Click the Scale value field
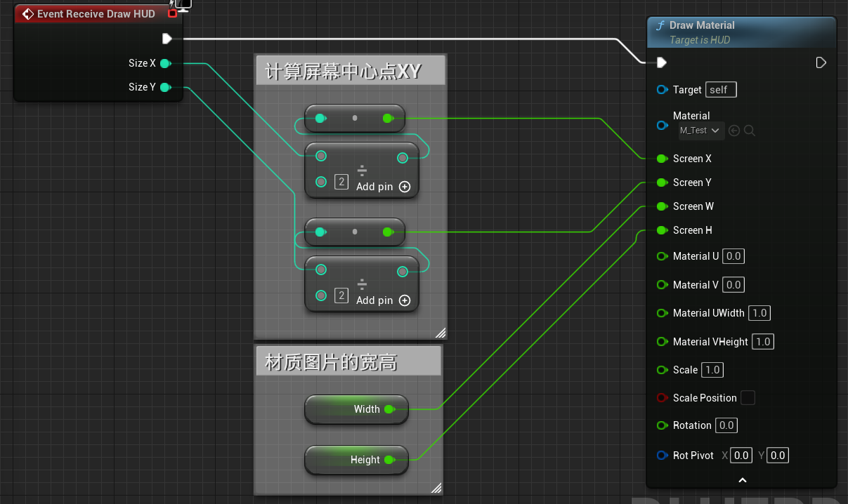This screenshot has width=848, height=504. pyautogui.click(x=712, y=370)
